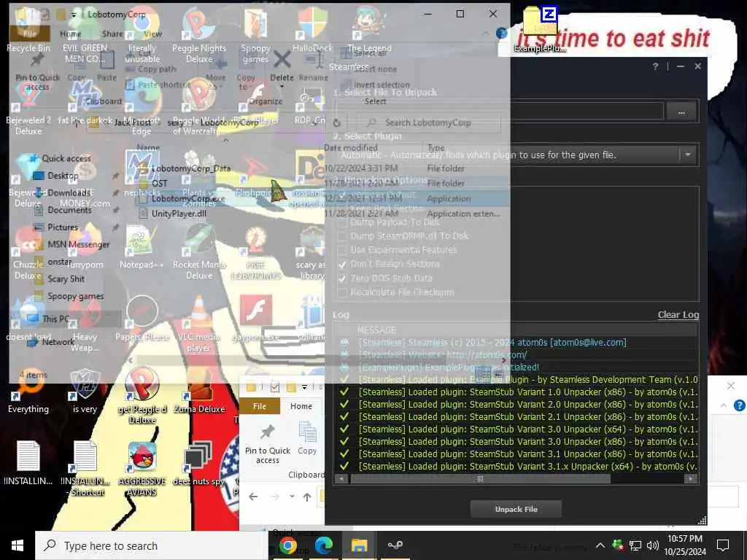Click the log scrollbar right arrow

[x=690, y=479]
